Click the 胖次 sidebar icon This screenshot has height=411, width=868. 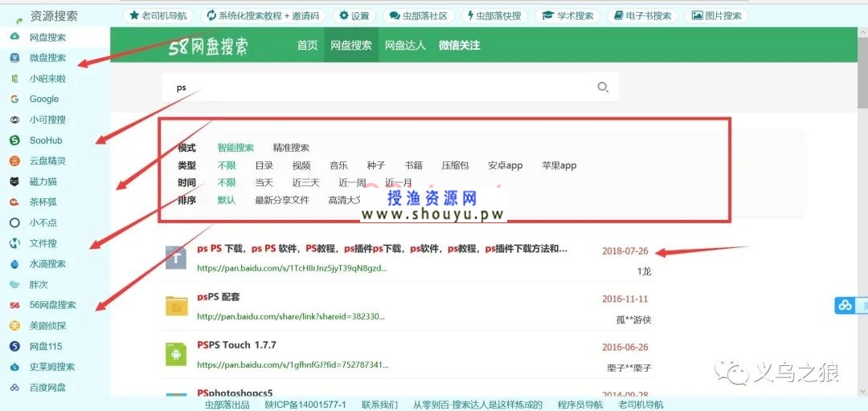pos(15,284)
